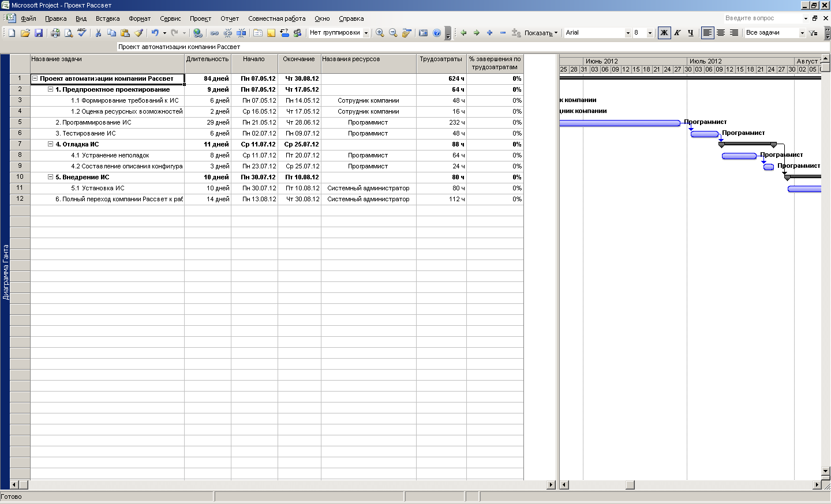Copy picture with camera icon

pos(423,33)
